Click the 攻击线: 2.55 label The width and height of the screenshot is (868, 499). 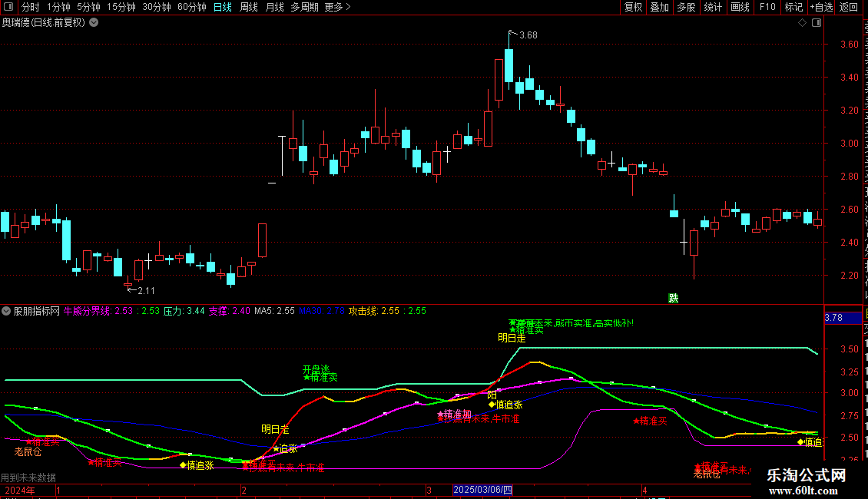(x=373, y=311)
